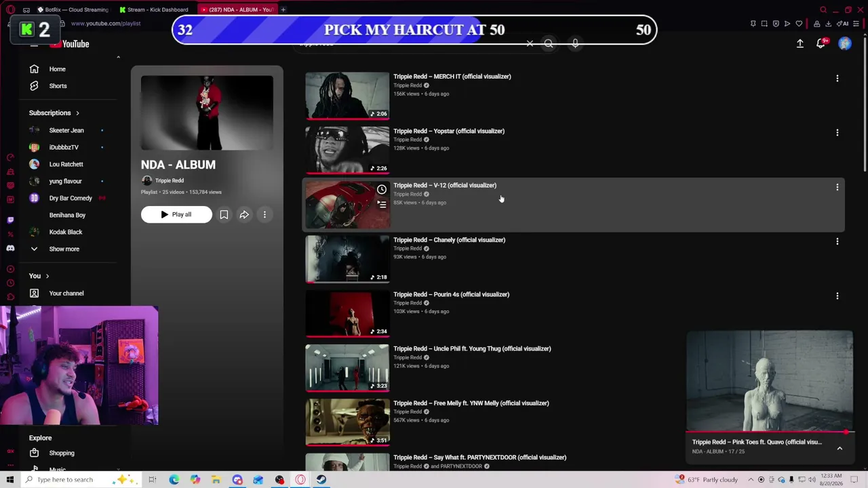Expand the You section
This screenshot has width=868, height=488.
(39, 276)
